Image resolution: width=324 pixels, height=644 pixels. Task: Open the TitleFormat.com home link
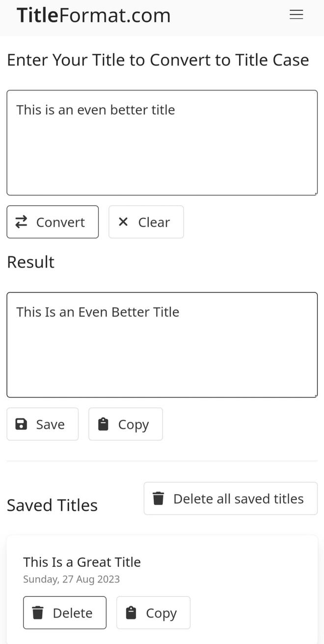[94, 15]
